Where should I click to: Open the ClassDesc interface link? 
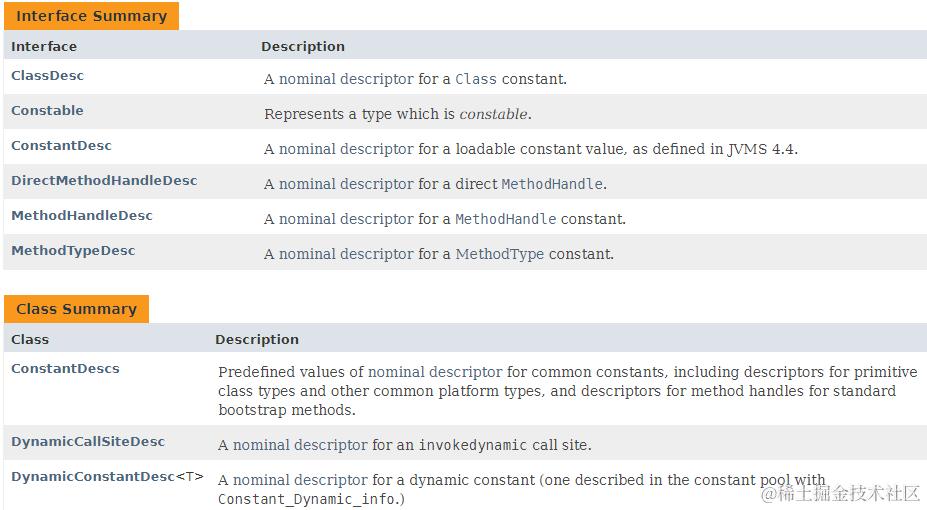(x=47, y=76)
